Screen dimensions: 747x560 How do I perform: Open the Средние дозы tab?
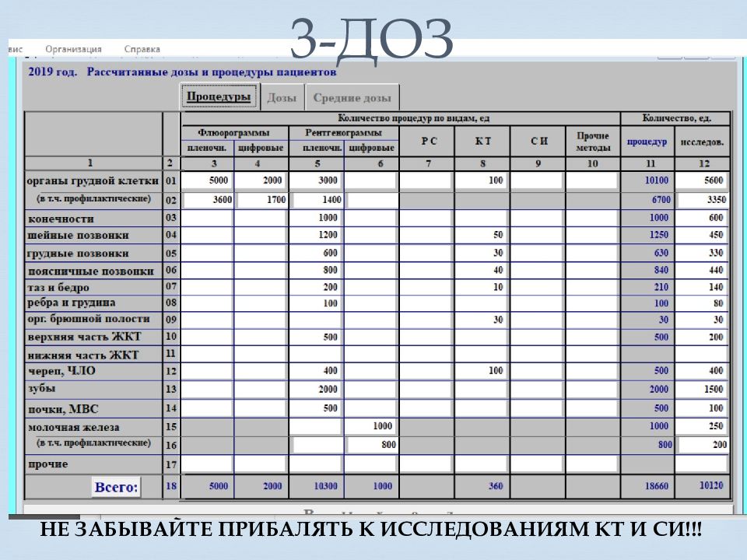[352, 98]
